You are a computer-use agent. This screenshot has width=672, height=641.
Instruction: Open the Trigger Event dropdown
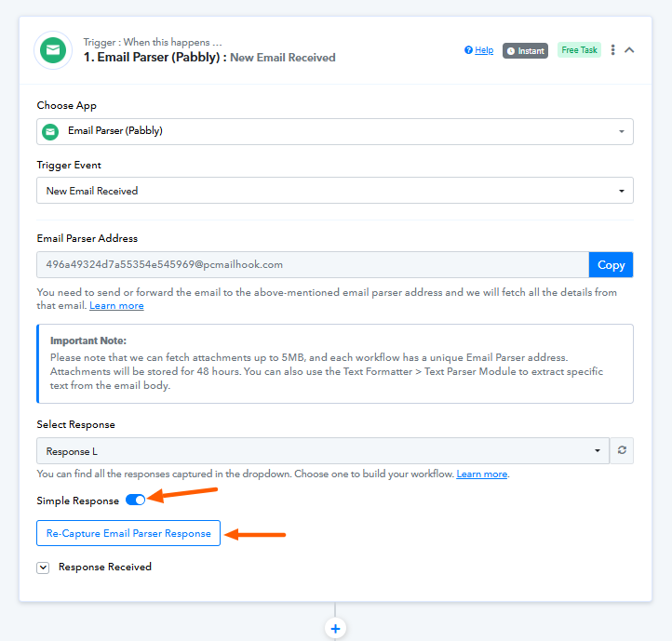[335, 191]
